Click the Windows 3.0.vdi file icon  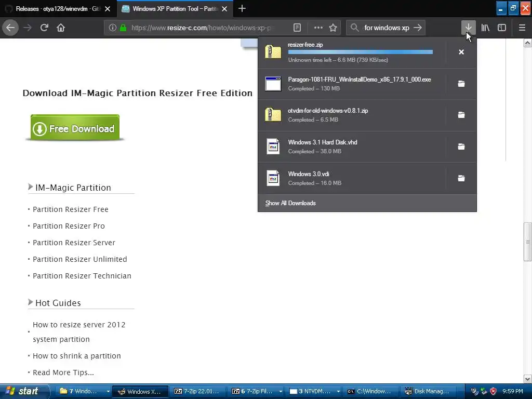273,178
